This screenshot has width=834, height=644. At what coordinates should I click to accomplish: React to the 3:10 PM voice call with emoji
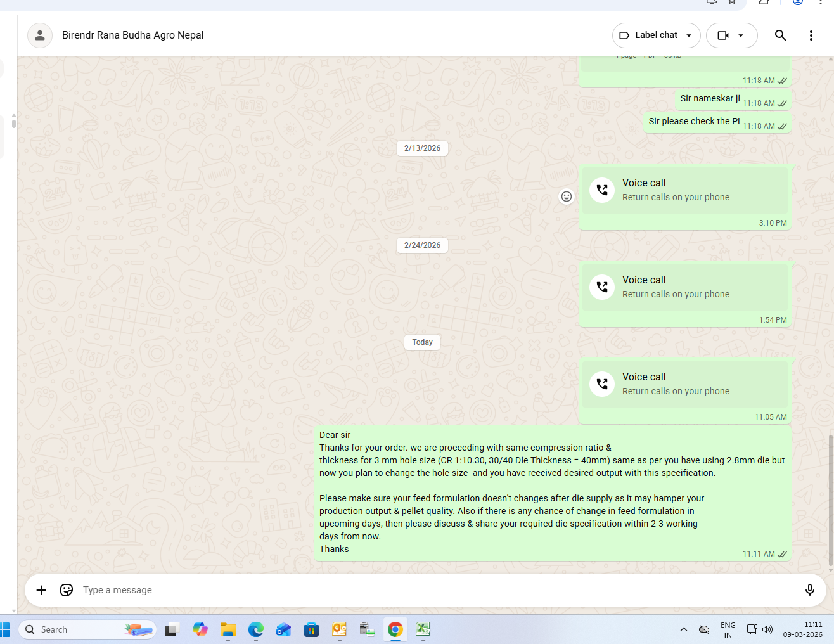point(567,196)
